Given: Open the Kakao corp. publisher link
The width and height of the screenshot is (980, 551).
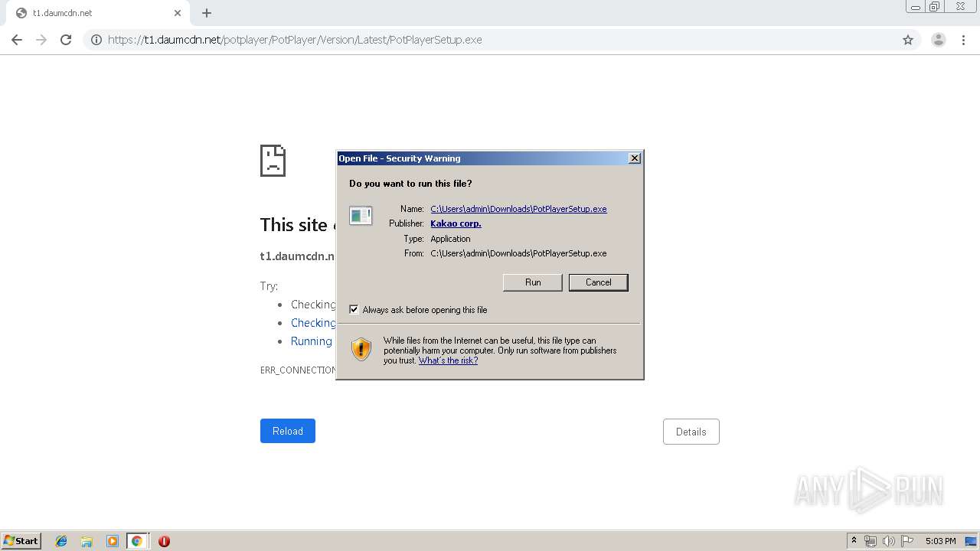Looking at the screenshot, I should (x=456, y=223).
